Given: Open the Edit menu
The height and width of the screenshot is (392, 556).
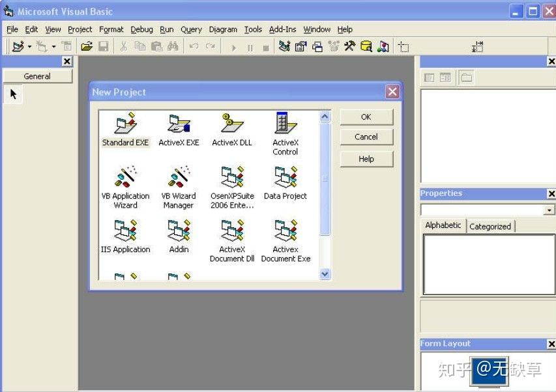Looking at the screenshot, I should (31, 29).
